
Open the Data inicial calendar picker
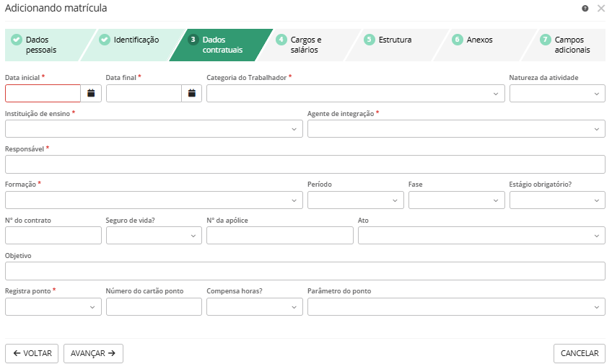coord(91,94)
